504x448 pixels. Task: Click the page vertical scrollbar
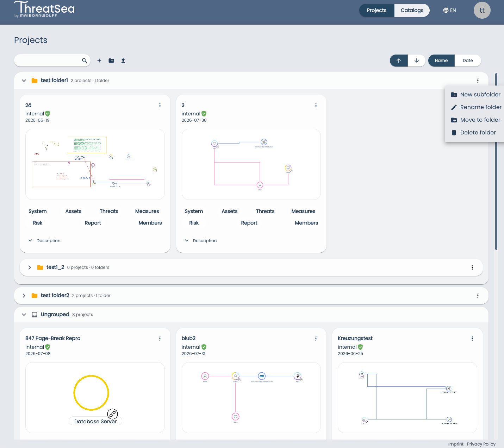tap(496, 162)
